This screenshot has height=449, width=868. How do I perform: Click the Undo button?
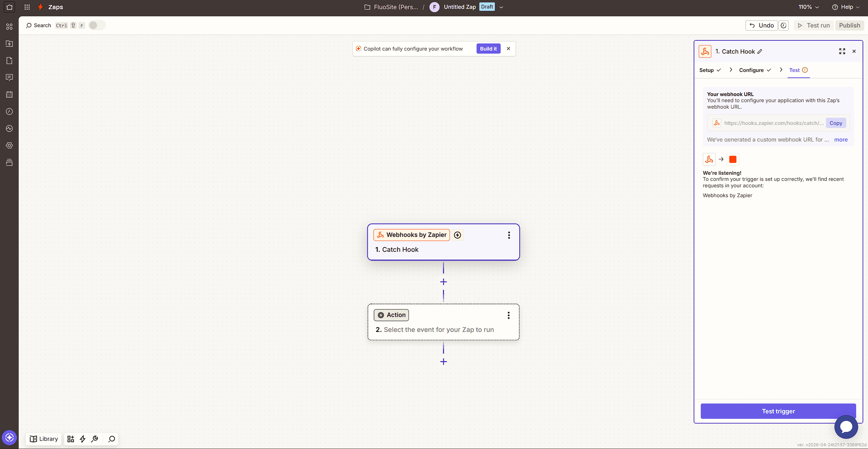click(x=761, y=25)
